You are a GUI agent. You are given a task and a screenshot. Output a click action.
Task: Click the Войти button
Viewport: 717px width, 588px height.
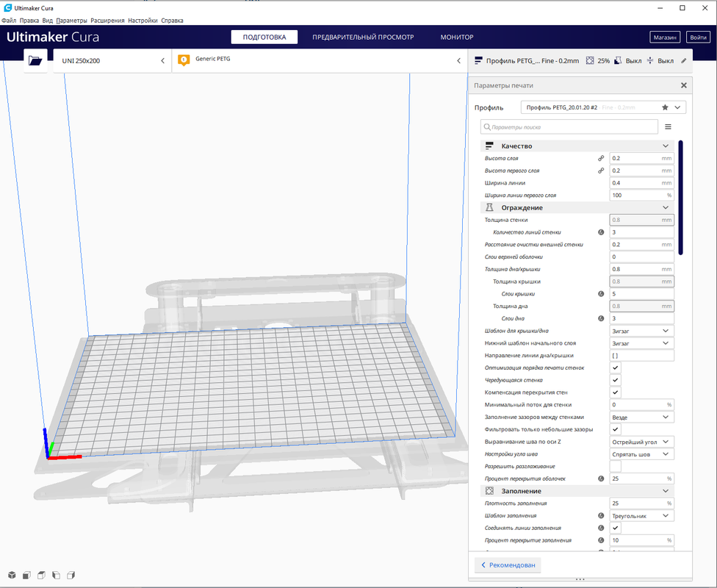tap(698, 37)
